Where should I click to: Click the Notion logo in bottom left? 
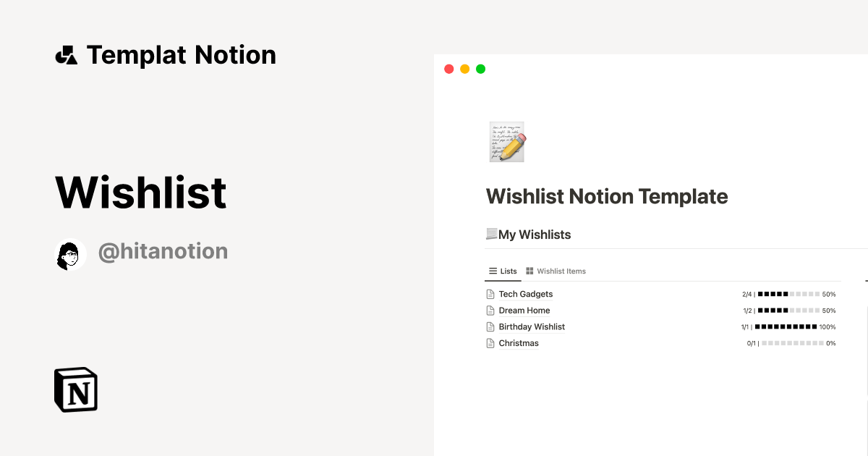[x=75, y=389]
